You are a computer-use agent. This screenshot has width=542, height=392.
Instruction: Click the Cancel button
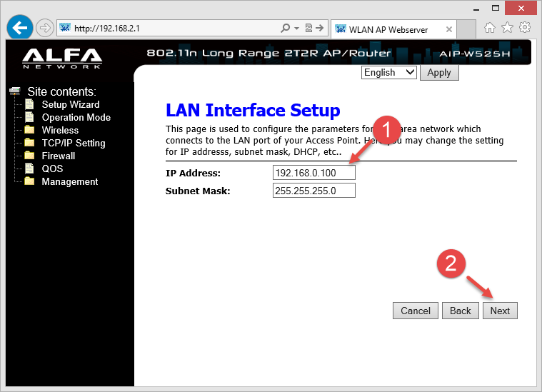click(416, 311)
